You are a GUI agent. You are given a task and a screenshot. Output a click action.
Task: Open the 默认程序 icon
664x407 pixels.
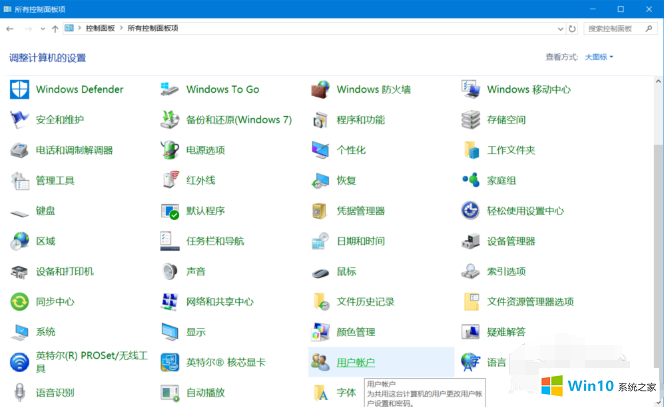[170, 211]
